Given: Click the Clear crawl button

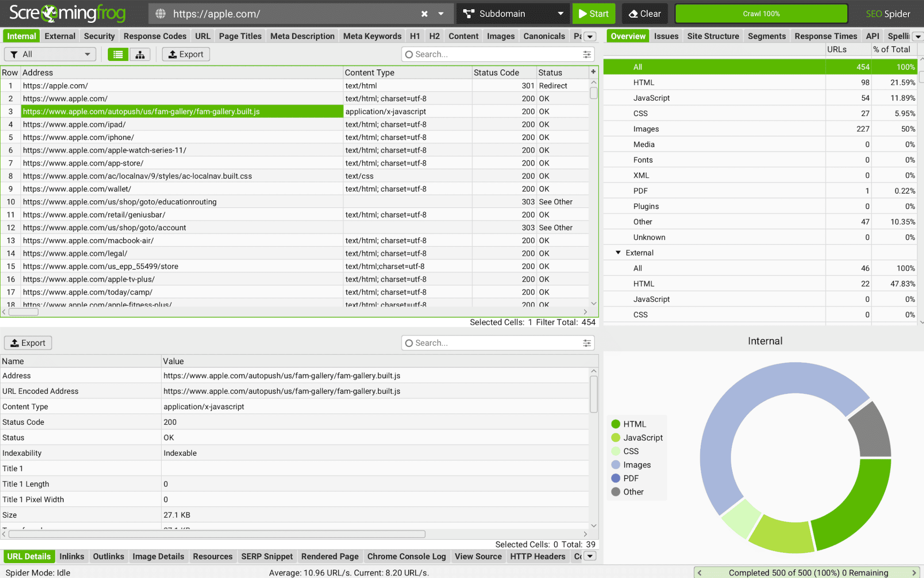Looking at the screenshot, I should click(644, 14).
